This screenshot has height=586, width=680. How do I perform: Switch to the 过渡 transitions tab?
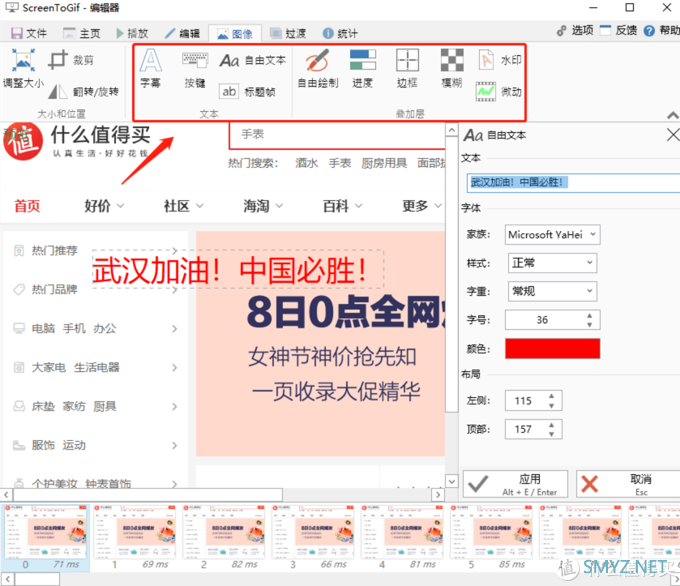click(288, 33)
